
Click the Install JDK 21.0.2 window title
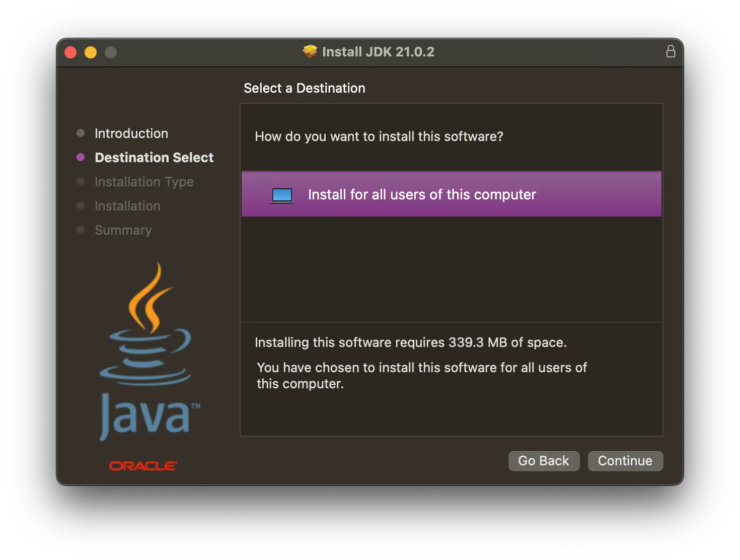point(378,52)
